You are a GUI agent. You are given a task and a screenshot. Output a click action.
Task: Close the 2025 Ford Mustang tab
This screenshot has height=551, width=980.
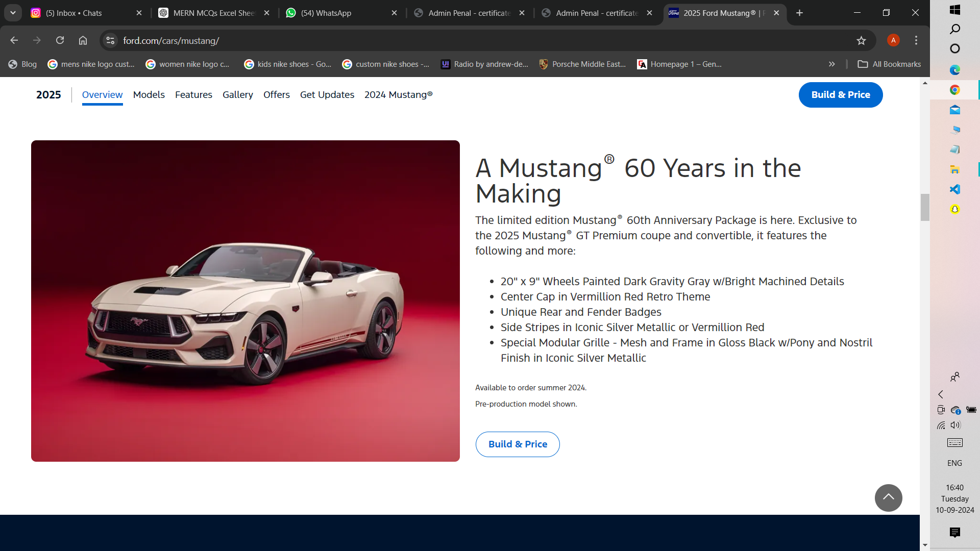click(776, 13)
